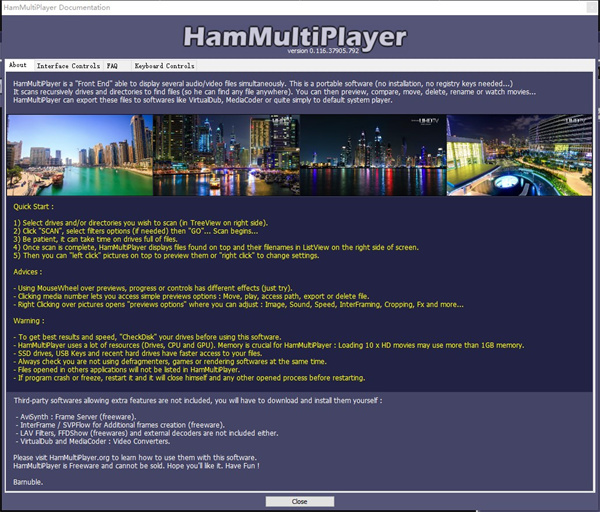The image size is (600, 512).
Task: Click the 'Quick Start :' heading
Action: click(33, 207)
